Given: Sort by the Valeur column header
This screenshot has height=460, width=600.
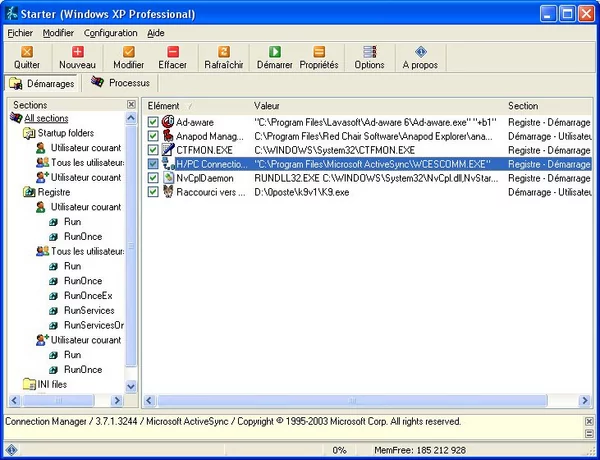Looking at the screenshot, I should coord(377,106).
